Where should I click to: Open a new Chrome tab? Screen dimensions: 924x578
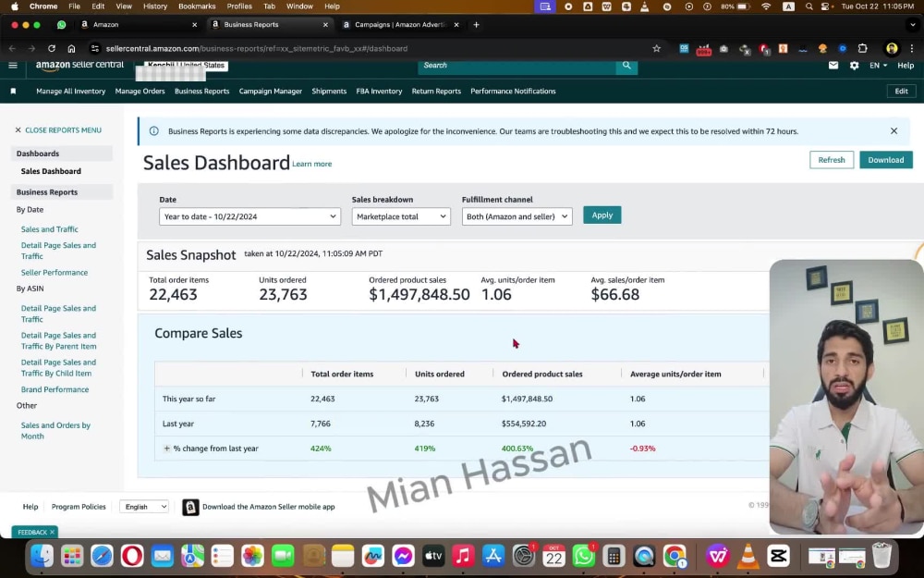point(476,25)
